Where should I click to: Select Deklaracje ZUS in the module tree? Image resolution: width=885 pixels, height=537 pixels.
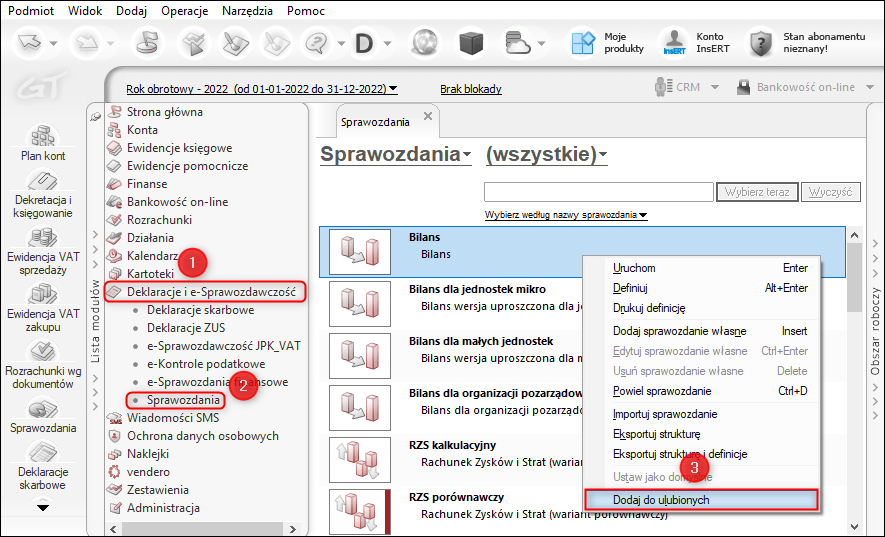(x=186, y=328)
